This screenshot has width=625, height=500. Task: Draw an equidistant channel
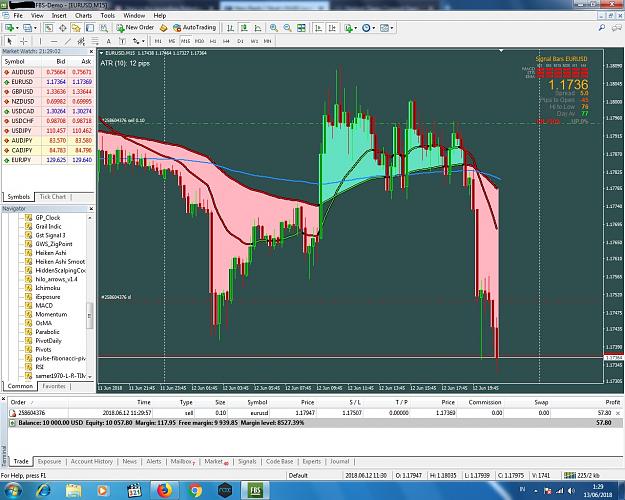point(81,41)
